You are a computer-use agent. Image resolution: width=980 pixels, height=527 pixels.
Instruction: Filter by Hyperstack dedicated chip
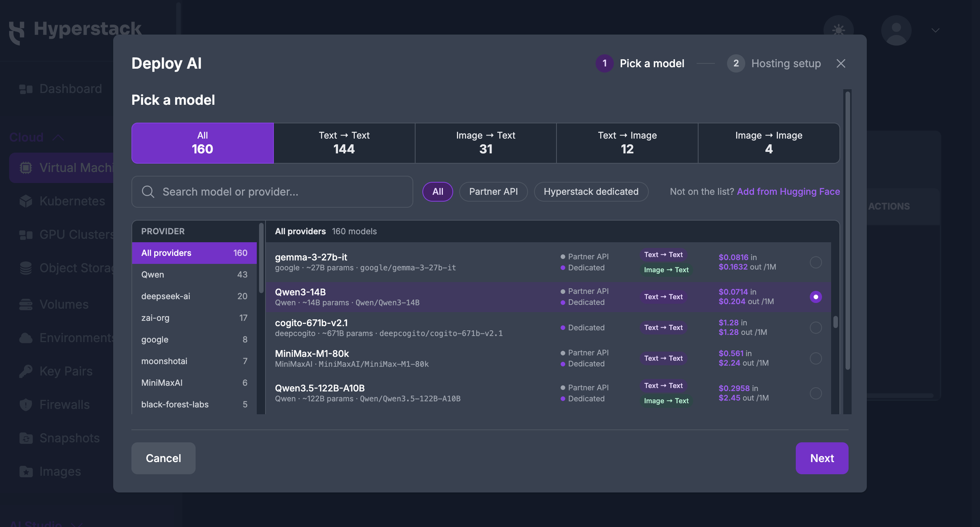(x=591, y=192)
